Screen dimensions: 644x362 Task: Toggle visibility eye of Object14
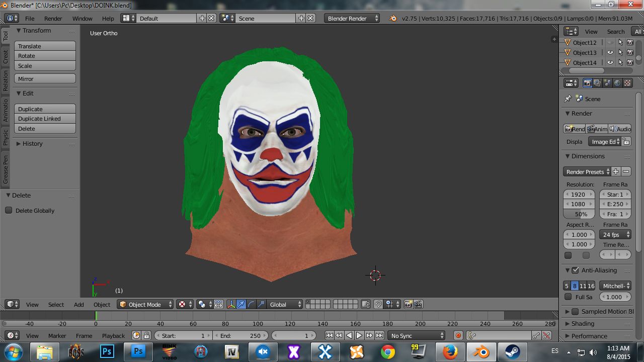click(x=610, y=62)
